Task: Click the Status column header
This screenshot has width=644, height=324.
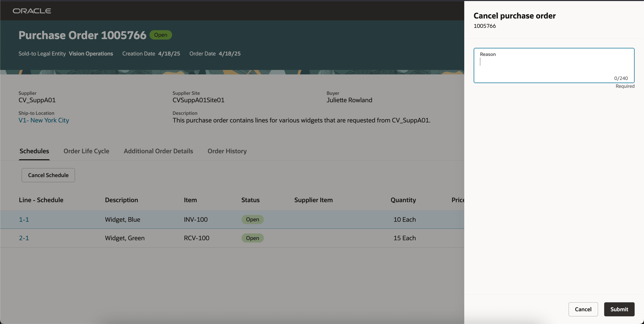Action: pyautogui.click(x=250, y=200)
